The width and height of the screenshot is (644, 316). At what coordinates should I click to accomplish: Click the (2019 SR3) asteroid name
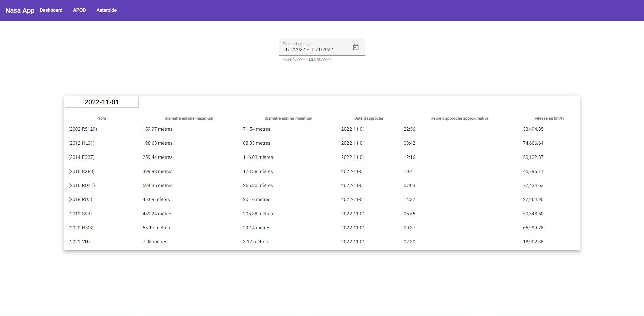(80, 214)
